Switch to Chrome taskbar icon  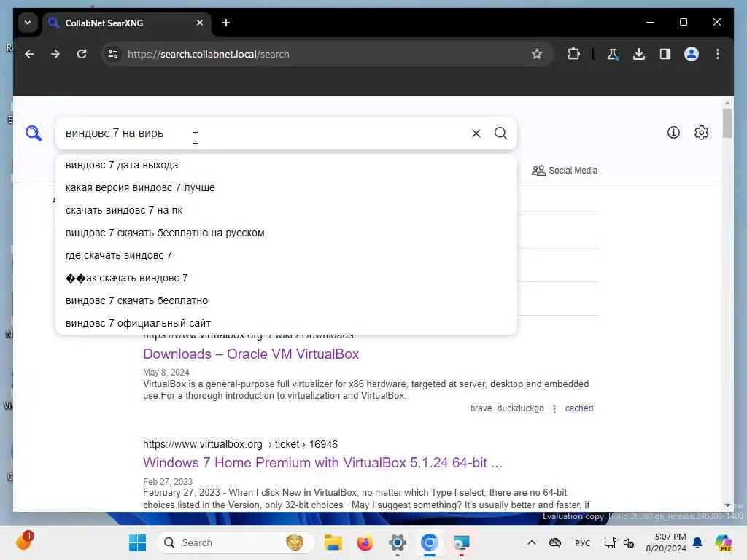[x=429, y=542]
